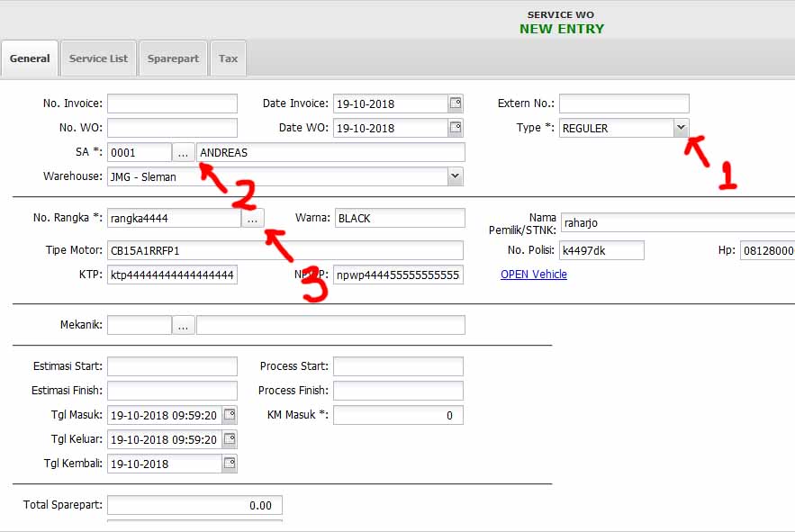Switch to the Sparepart tab
Viewport: 795px width, 532px height.
173,59
